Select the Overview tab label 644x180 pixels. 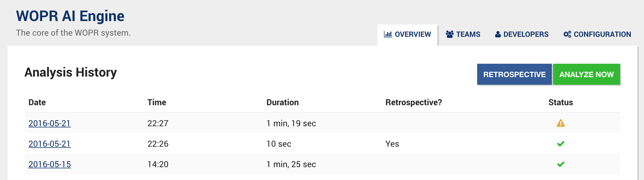(413, 34)
